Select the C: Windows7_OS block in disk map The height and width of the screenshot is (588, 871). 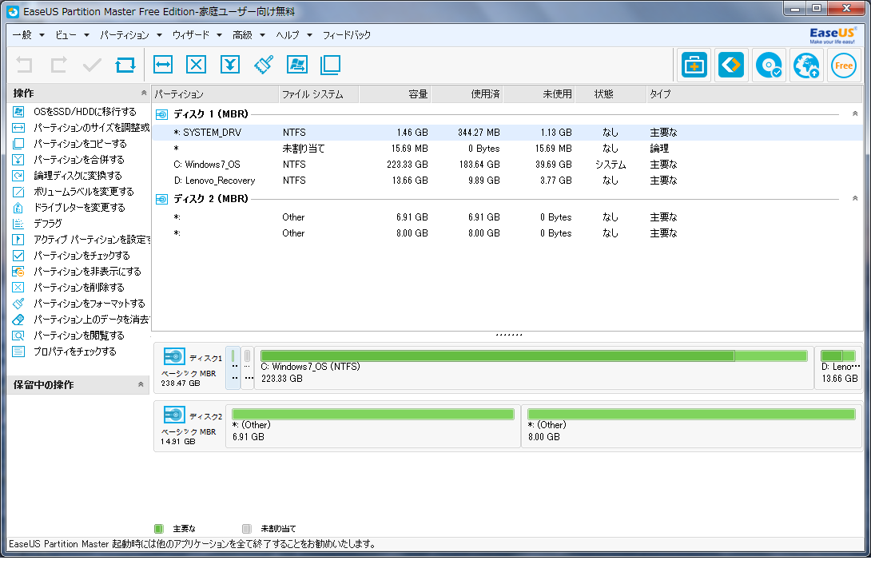point(534,367)
